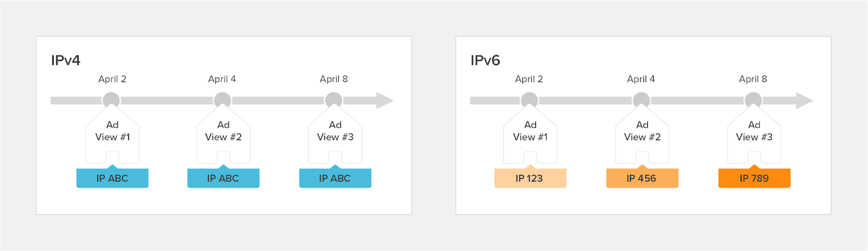Screen dimensions: 868x251
Task: Click Ad View #2 house icon in IPv6
Action: [x=642, y=135]
